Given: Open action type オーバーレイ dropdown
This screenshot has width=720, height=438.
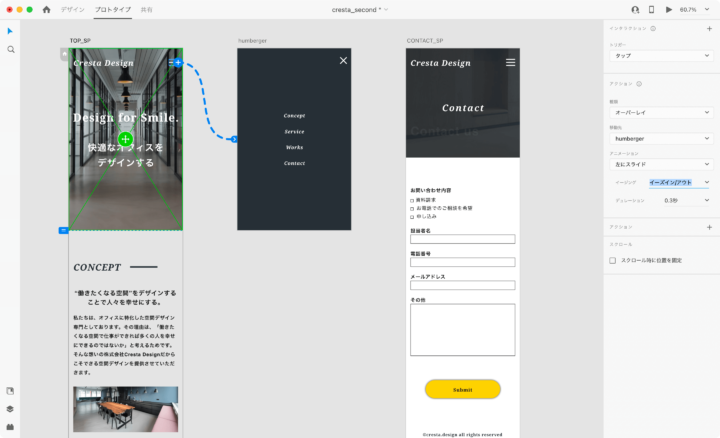Looking at the screenshot, I should pos(662,112).
